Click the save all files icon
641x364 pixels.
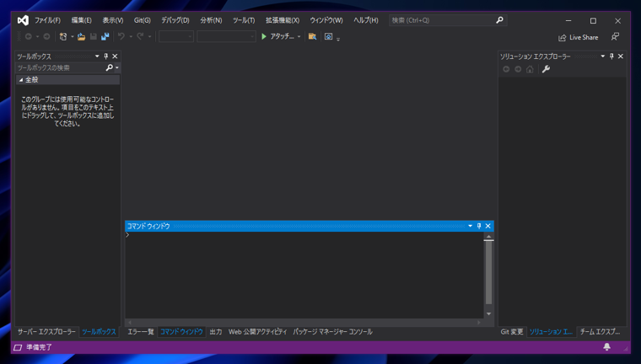coord(105,37)
